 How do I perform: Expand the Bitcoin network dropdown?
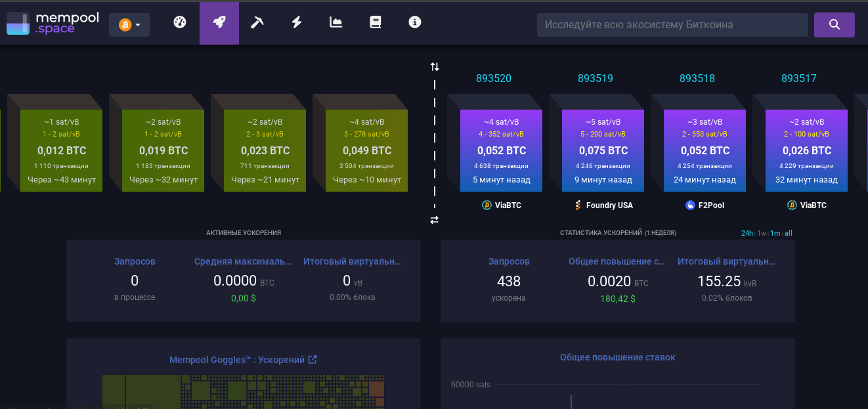tap(129, 25)
